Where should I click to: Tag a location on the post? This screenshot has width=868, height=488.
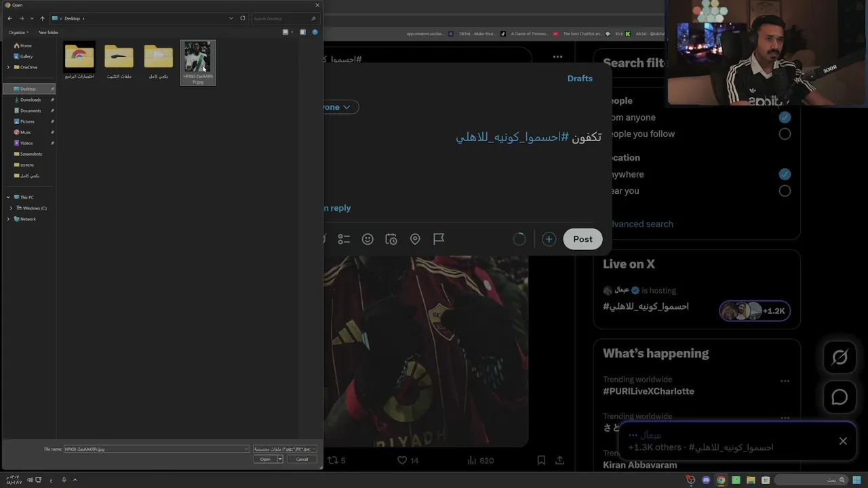415,239
